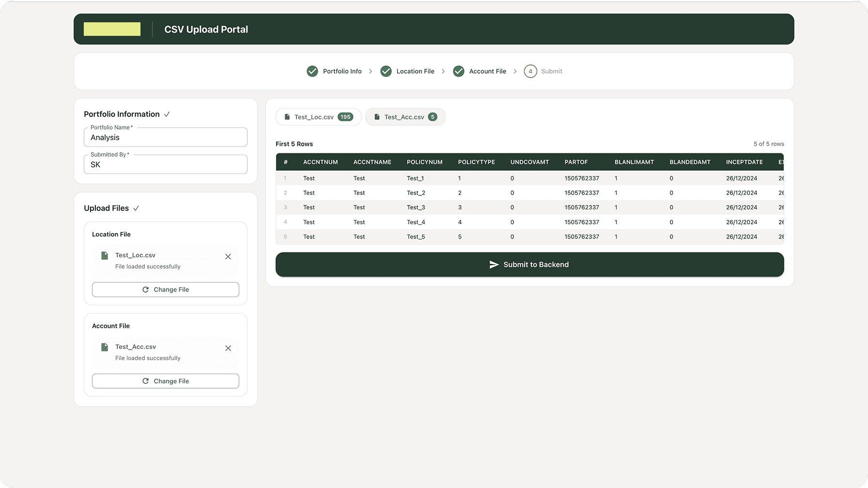
Task: Remove the Test_Loc.csv location file
Action: tap(228, 257)
